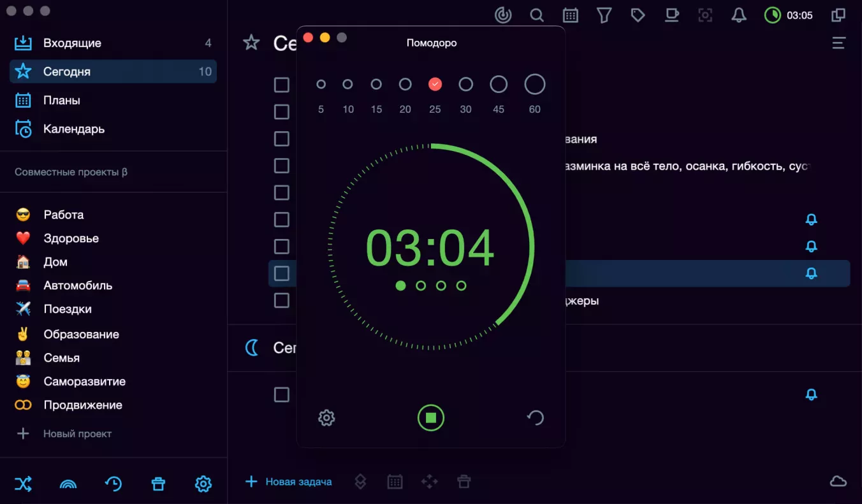Screen dimensions: 862x504
Task: Create a new project via Новый проект
Action: click(x=64, y=434)
